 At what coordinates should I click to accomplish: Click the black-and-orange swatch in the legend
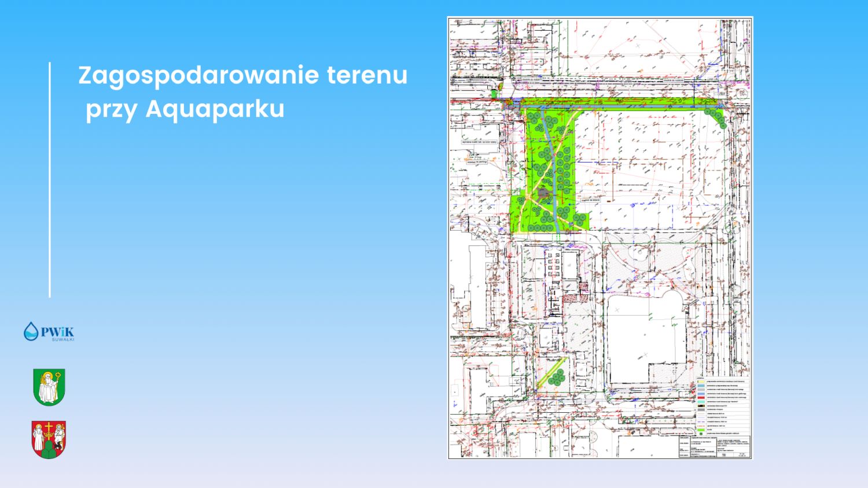[x=701, y=405]
